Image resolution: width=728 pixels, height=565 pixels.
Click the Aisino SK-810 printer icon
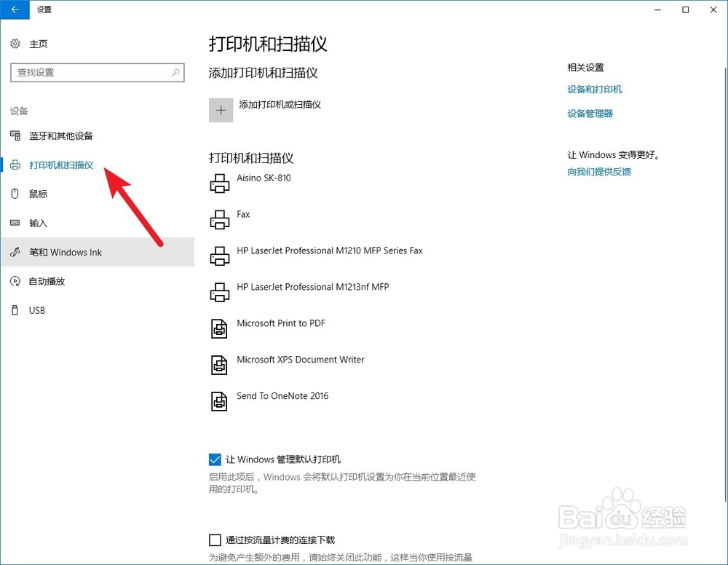click(x=220, y=183)
